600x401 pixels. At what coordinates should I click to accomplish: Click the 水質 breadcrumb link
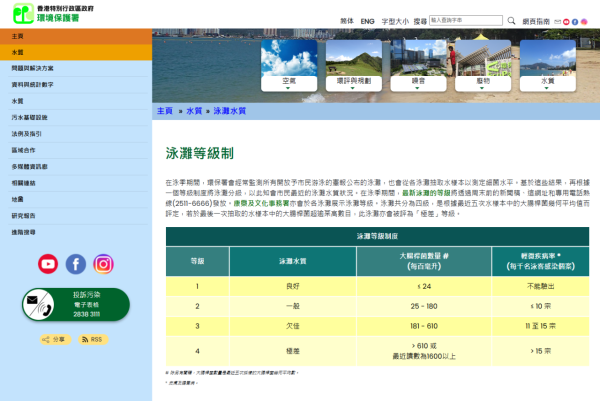[x=194, y=111]
